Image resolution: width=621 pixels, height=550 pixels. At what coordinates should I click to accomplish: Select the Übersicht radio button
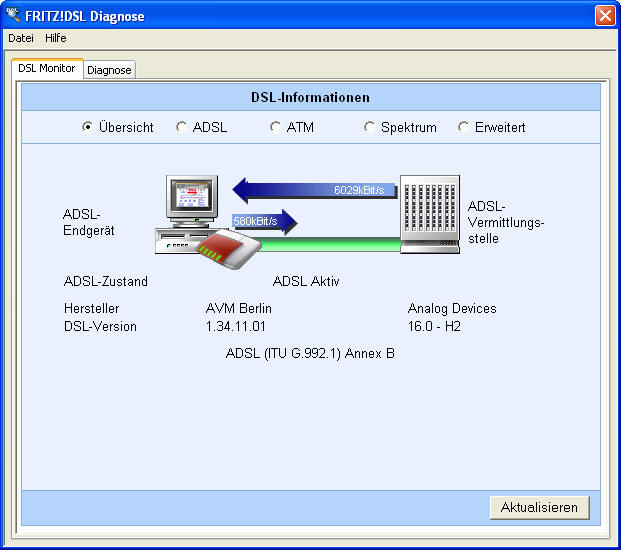pyautogui.click(x=87, y=127)
